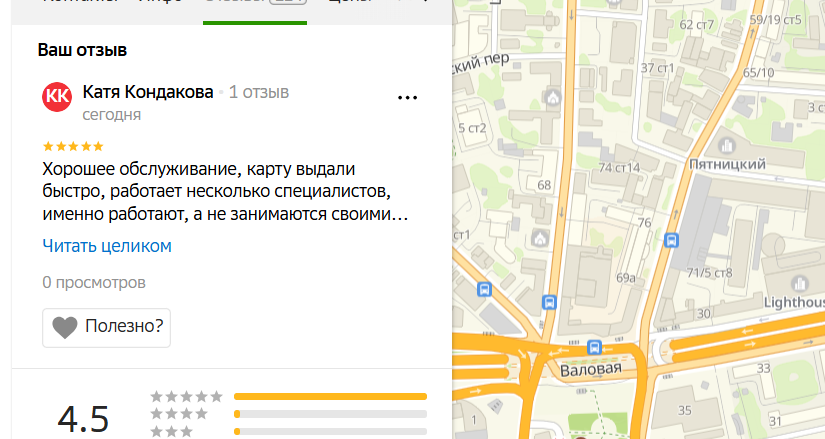The width and height of the screenshot is (825, 439).
Task: Click the сегодня review date
Action: click(112, 115)
